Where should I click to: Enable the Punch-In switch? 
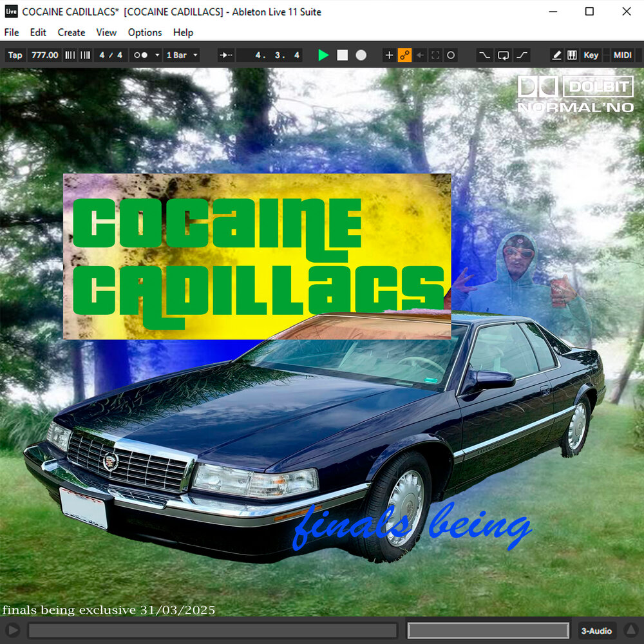[x=485, y=55]
